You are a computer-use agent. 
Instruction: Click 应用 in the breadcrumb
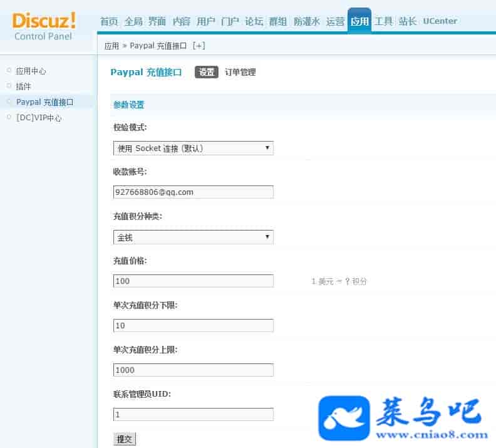pos(111,46)
